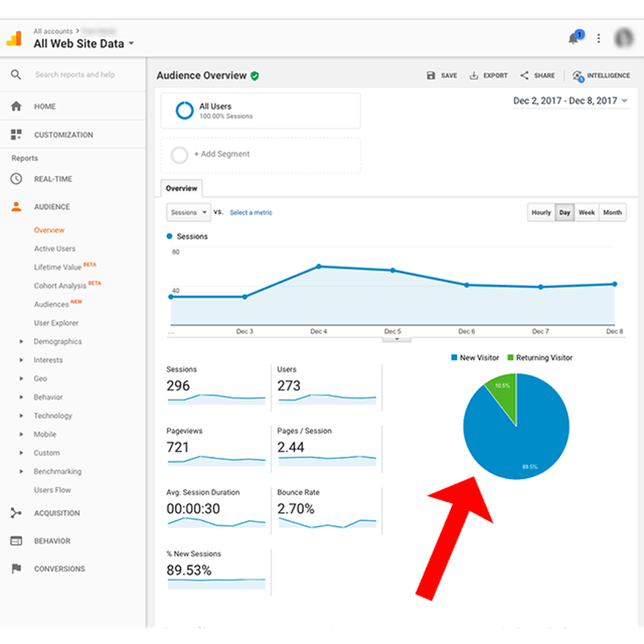Screen dimensions: 644x644
Task: Click the EXPORT button label
Action: [x=495, y=76]
